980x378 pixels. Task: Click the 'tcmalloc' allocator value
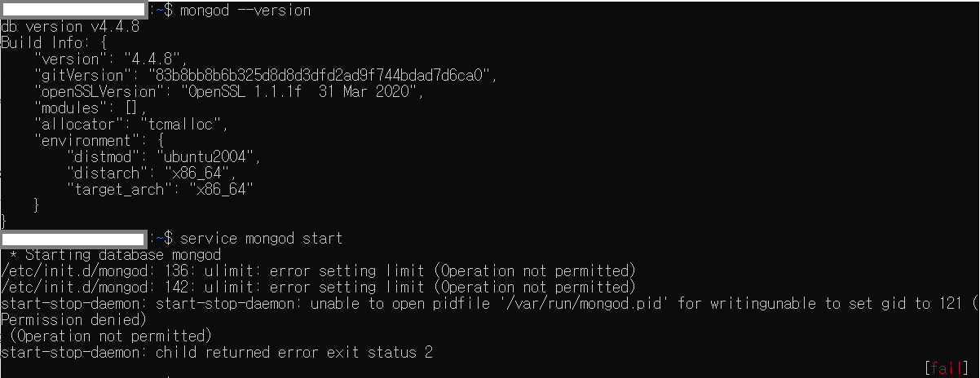coord(184,125)
